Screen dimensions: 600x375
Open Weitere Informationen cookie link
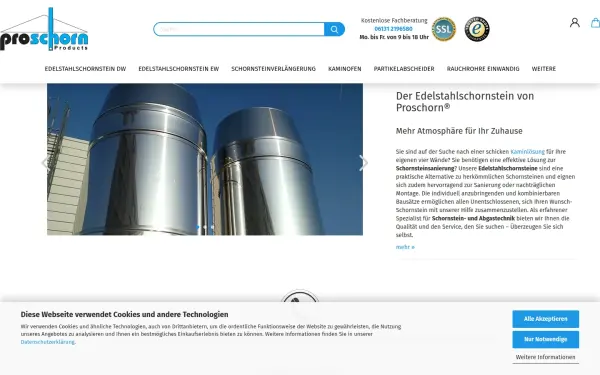click(545, 357)
